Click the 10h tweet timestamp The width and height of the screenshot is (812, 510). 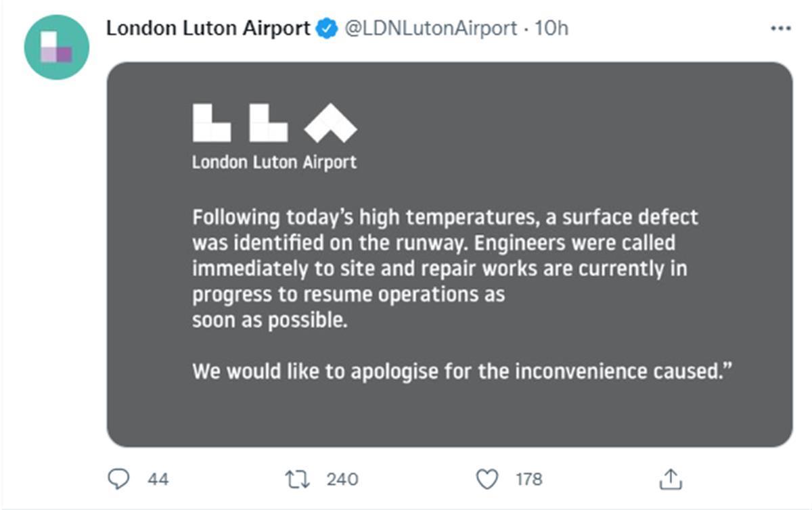tap(551, 28)
